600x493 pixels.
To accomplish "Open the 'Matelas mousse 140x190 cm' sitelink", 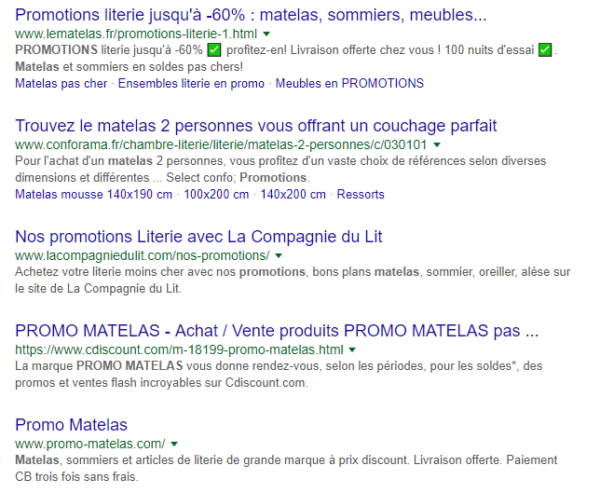I will tap(93, 194).
